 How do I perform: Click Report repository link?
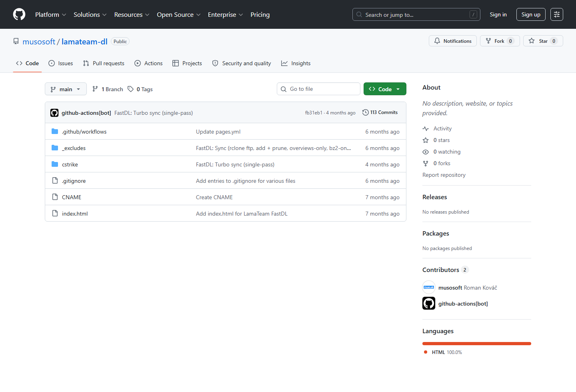[x=444, y=175]
